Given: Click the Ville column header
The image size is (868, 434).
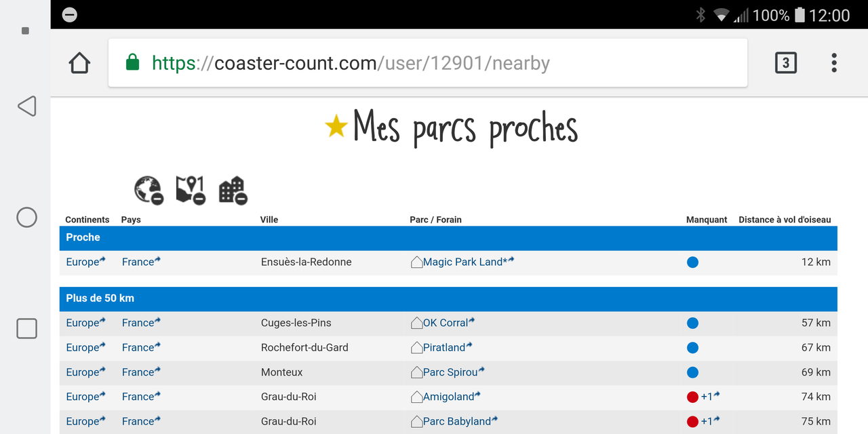Looking at the screenshot, I should (269, 220).
